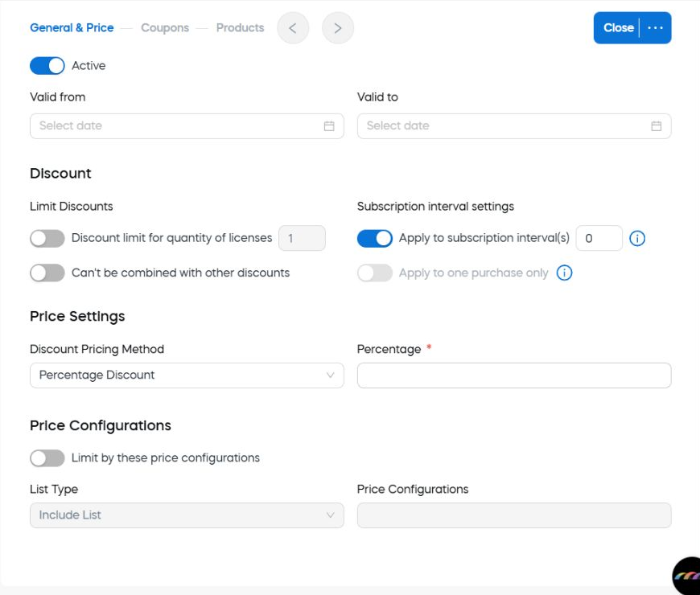Viewport: 700px width, 595px height.
Task: Enable Can't be combined with other discounts
Action: tap(47, 273)
